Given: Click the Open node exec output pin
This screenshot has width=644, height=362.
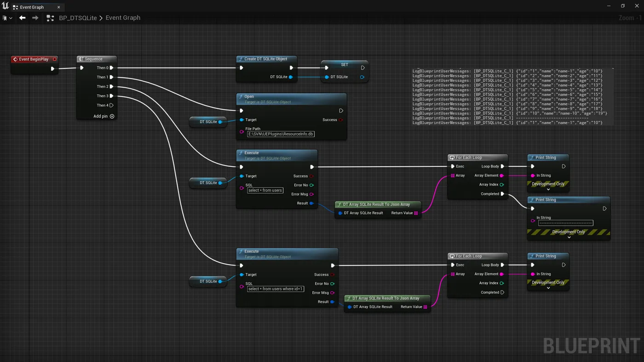Looking at the screenshot, I should (x=341, y=111).
